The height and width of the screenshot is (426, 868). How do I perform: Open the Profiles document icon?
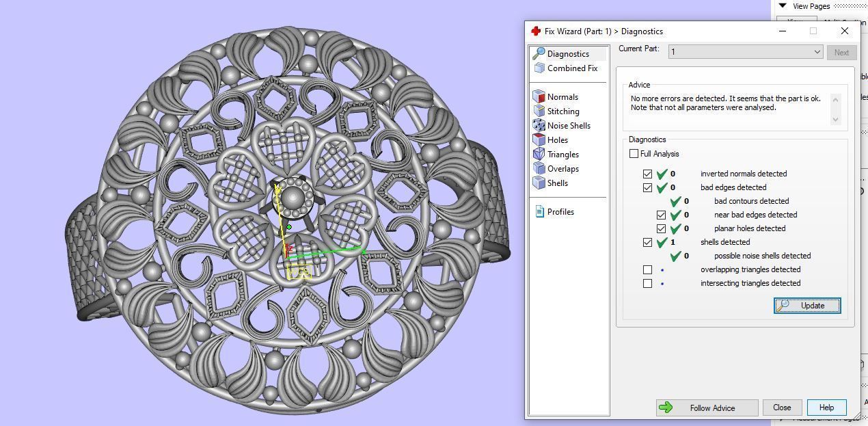pyautogui.click(x=540, y=211)
